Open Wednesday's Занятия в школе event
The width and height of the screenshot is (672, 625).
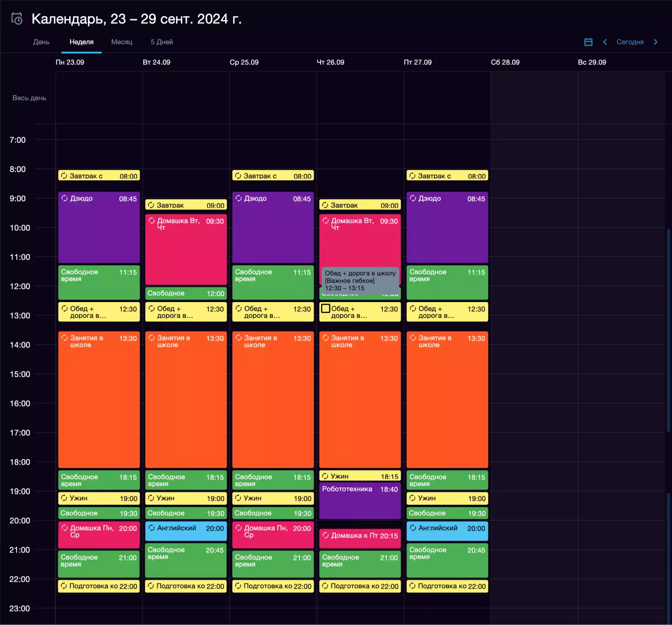click(x=273, y=399)
